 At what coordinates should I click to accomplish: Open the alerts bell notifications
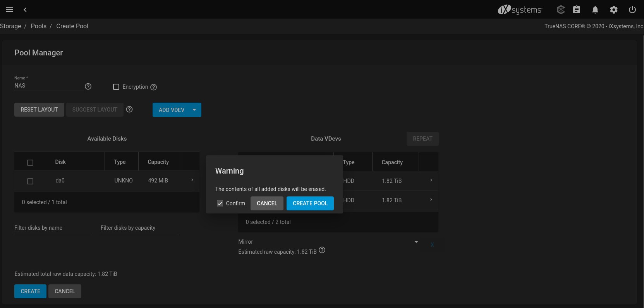pyautogui.click(x=595, y=10)
